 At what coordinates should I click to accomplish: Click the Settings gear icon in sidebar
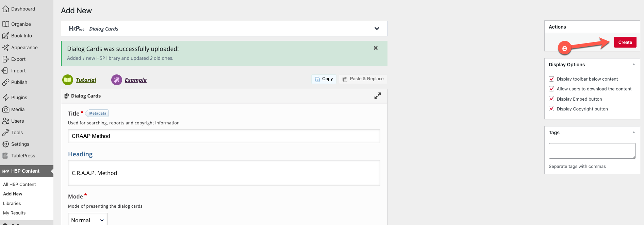pyautogui.click(x=6, y=144)
